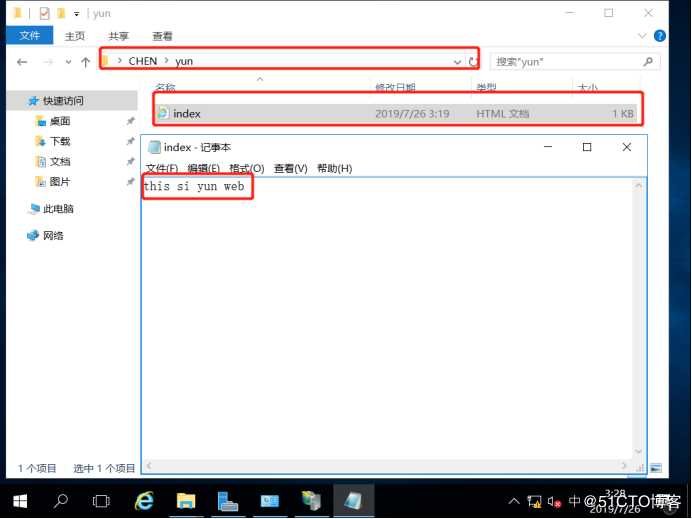Click yun in the address path

click(184, 61)
